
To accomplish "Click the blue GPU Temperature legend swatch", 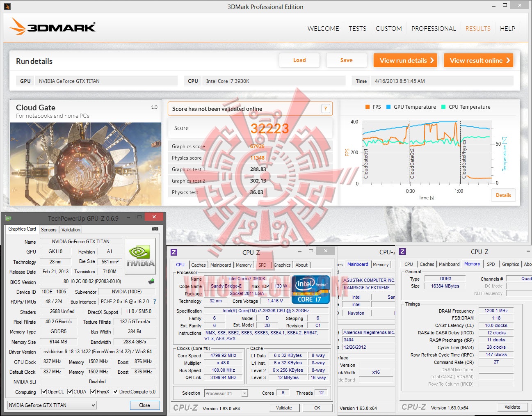I will click(388, 107).
